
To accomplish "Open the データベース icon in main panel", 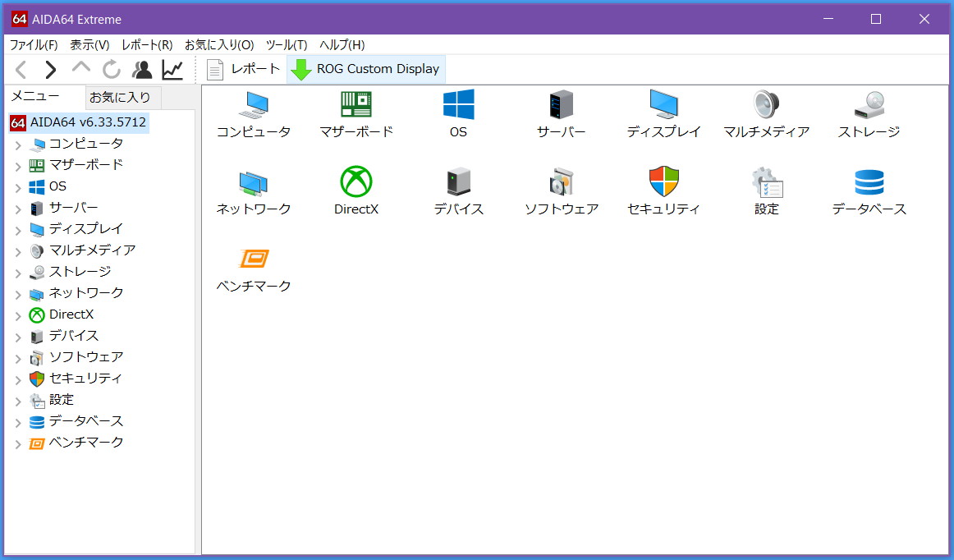I will click(x=869, y=182).
